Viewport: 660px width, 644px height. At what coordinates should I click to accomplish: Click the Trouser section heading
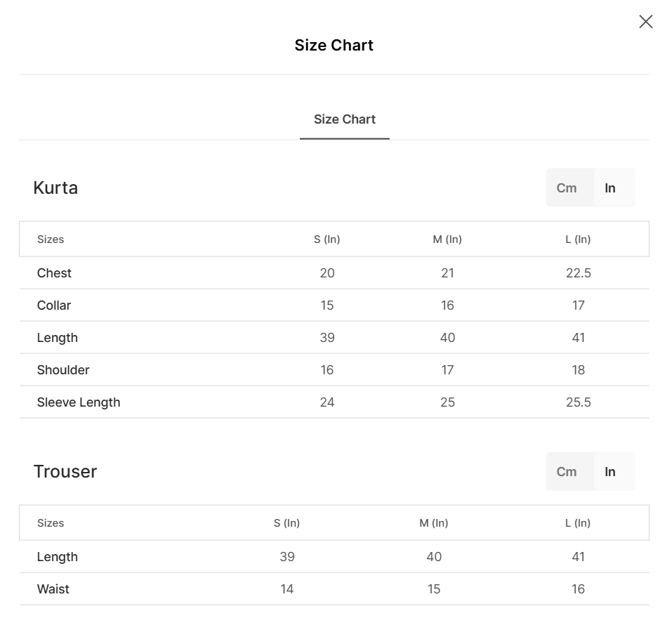coord(65,472)
